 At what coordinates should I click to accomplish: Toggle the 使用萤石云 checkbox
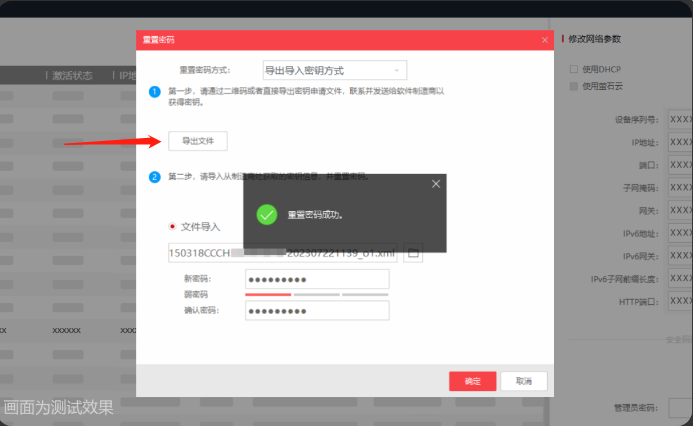(x=574, y=86)
